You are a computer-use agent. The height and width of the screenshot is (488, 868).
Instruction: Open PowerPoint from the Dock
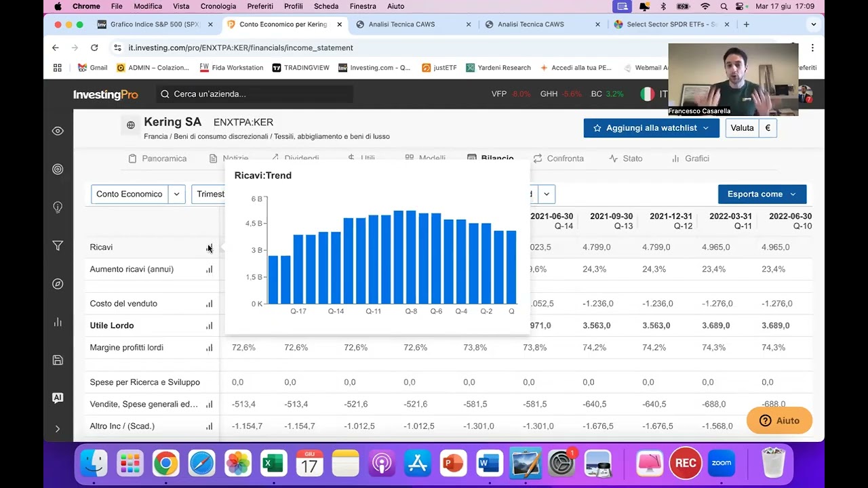pos(453,464)
